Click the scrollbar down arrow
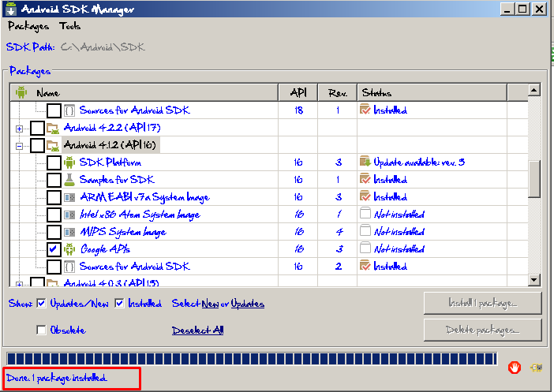The width and height of the screenshot is (554, 392). (534, 281)
